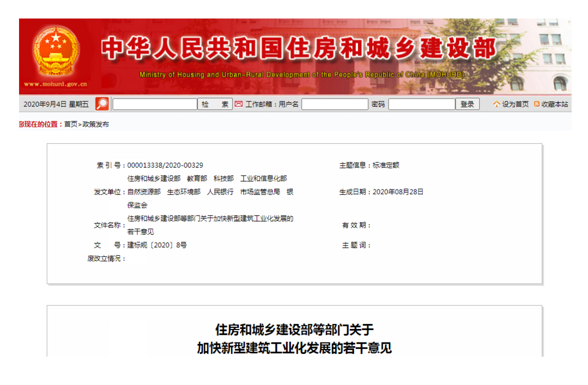Click the red envelope 工作邮箱 icon
Image resolution: width=588 pixels, height=385 pixels.
(x=239, y=104)
